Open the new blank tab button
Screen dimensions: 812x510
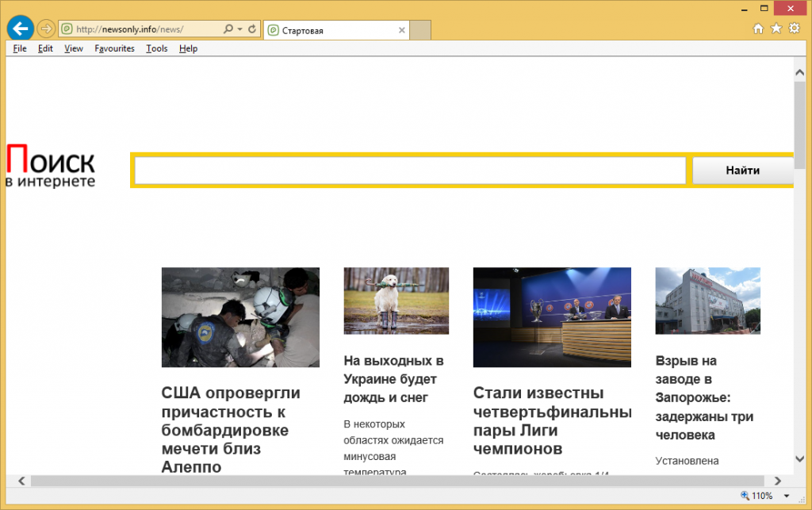(421, 30)
